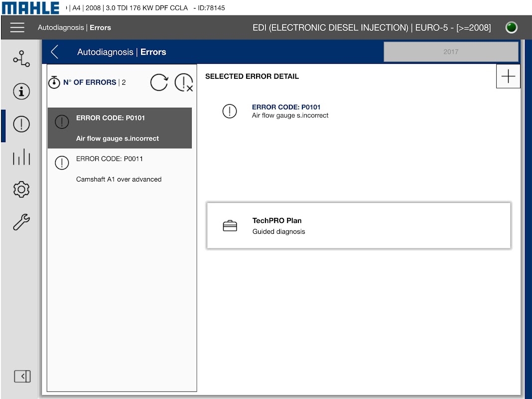Image resolution: width=532 pixels, height=399 pixels.
Task: Click the 2017 field in the header
Action: click(x=451, y=51)
